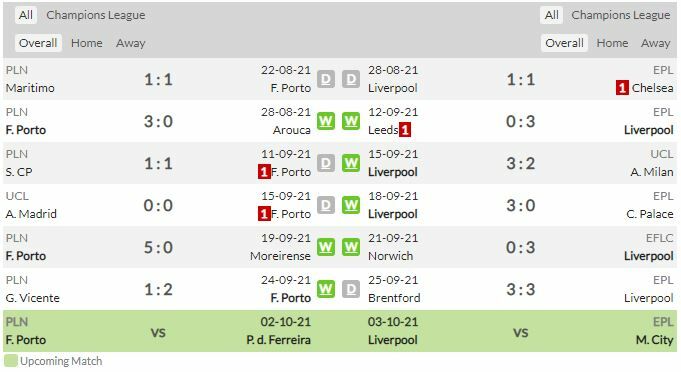Switch right panel to Champions League filter
This screenshot has height=372, width=681.
tap(621, 15)
